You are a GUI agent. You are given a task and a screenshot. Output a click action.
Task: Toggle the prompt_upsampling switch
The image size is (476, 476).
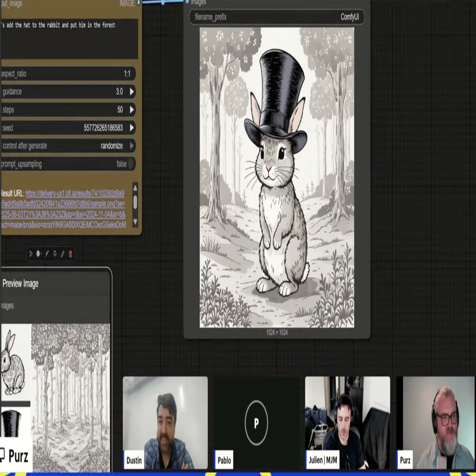pyautogui.click(x=130, y=164)
